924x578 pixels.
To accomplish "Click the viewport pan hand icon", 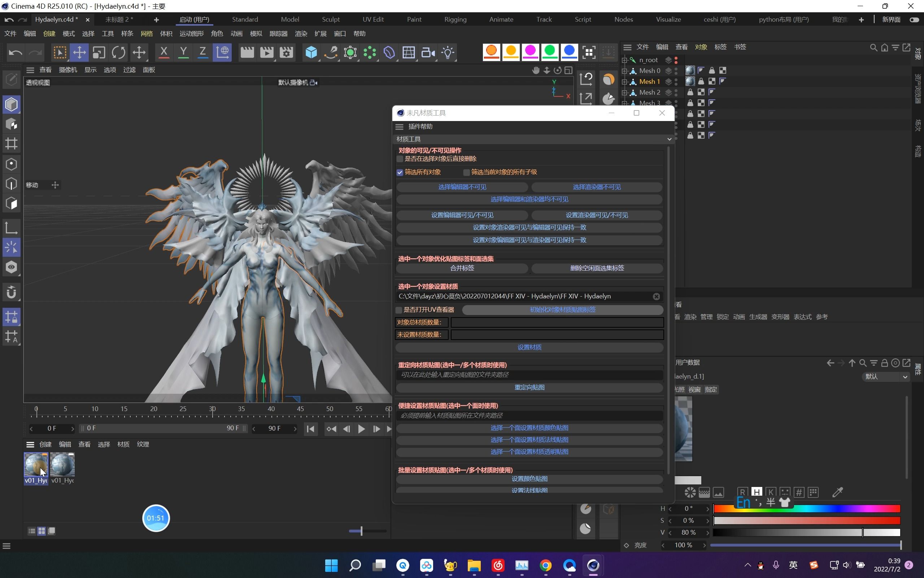I will (536, 70).
